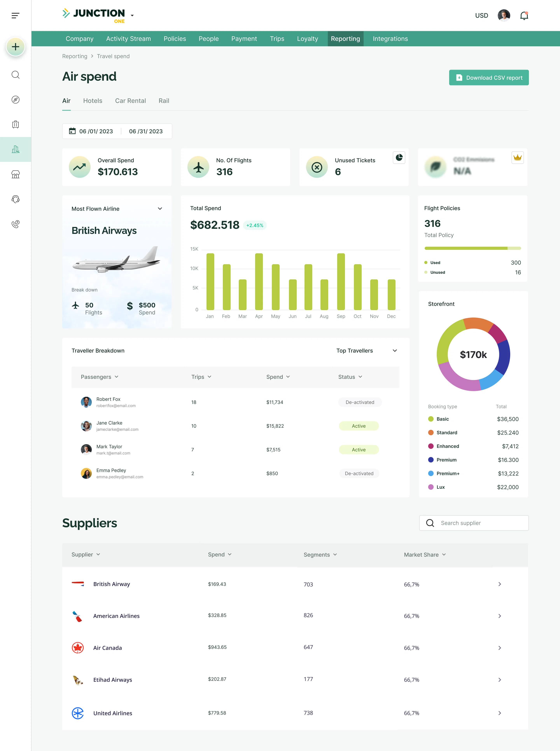Click the Reporting breadcrumb link
This screenshot has height=751, width=560.
75,56
